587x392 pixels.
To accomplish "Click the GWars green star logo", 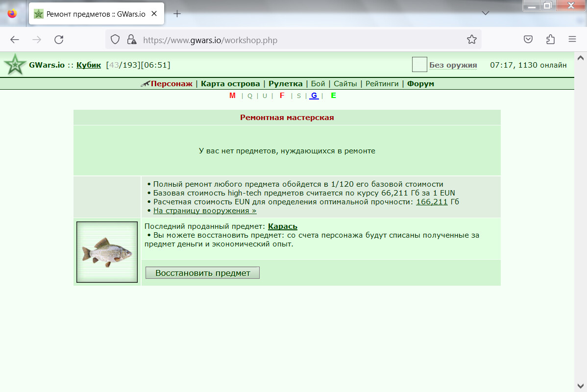I will [15, 65].
